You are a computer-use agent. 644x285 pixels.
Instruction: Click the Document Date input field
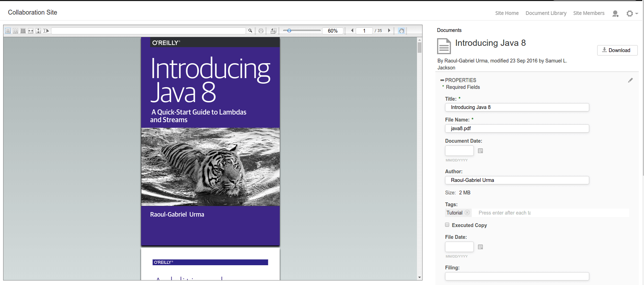pos(459,151)
